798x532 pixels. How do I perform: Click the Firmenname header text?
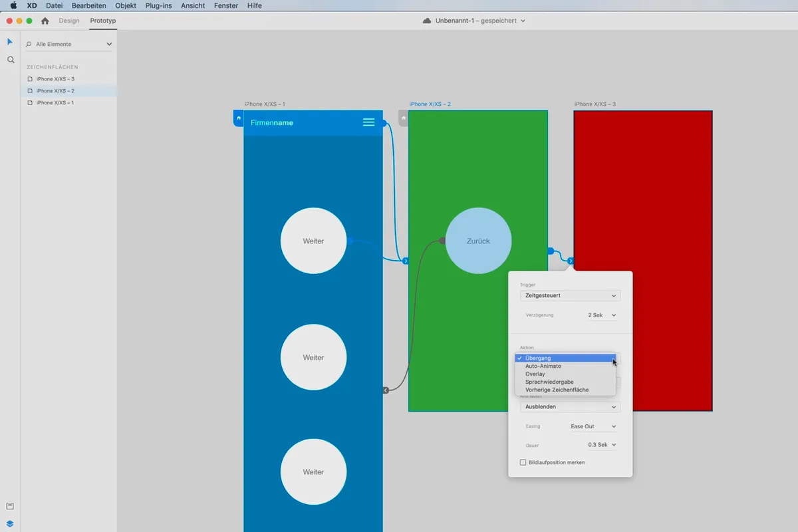point(272,123)
